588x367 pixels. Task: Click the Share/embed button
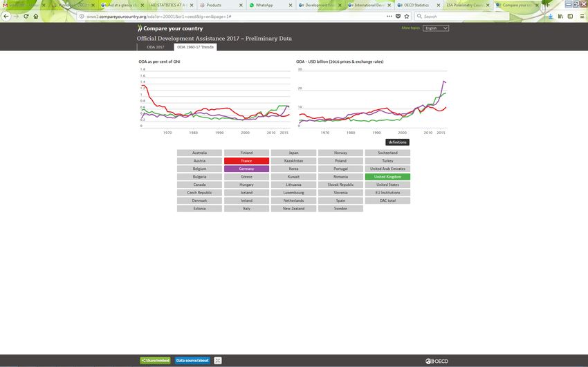155,361
